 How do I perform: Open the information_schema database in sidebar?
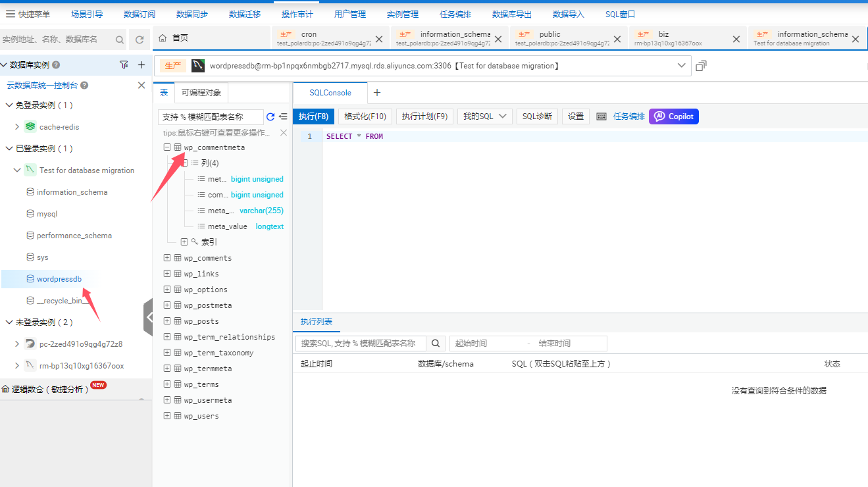tap(72, 192)
